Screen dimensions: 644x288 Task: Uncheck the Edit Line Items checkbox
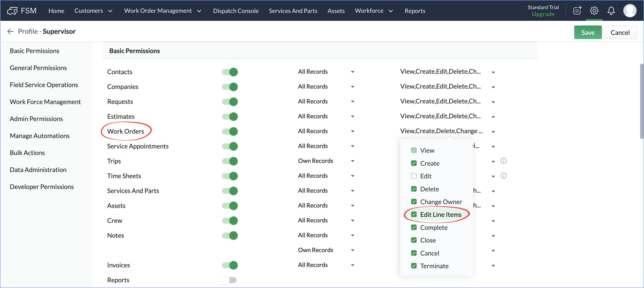[414, 214]
